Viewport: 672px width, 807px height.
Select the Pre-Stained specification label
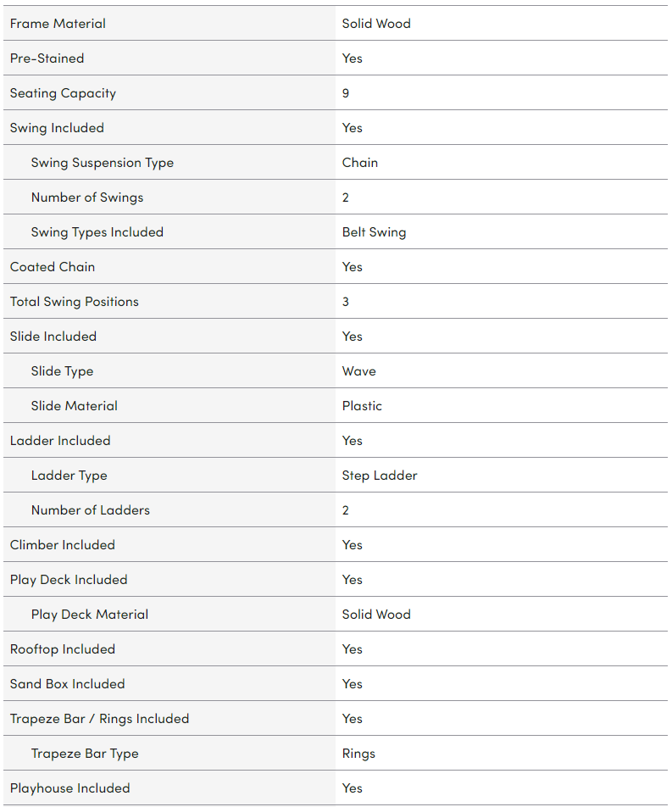point(47,58)
